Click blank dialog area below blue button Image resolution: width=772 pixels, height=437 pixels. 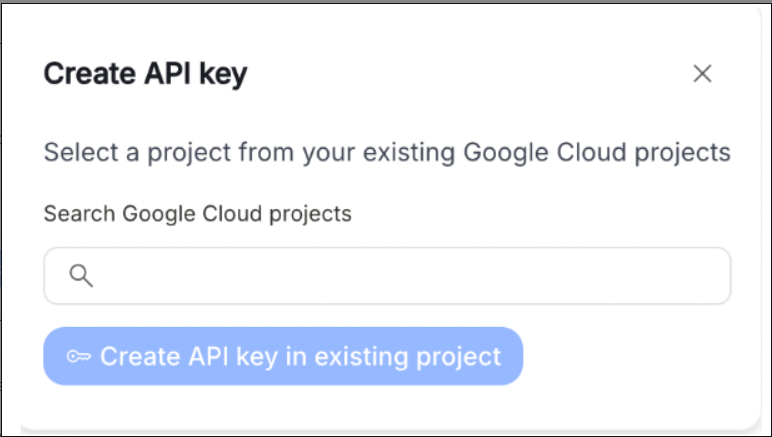tap(387, 405)
